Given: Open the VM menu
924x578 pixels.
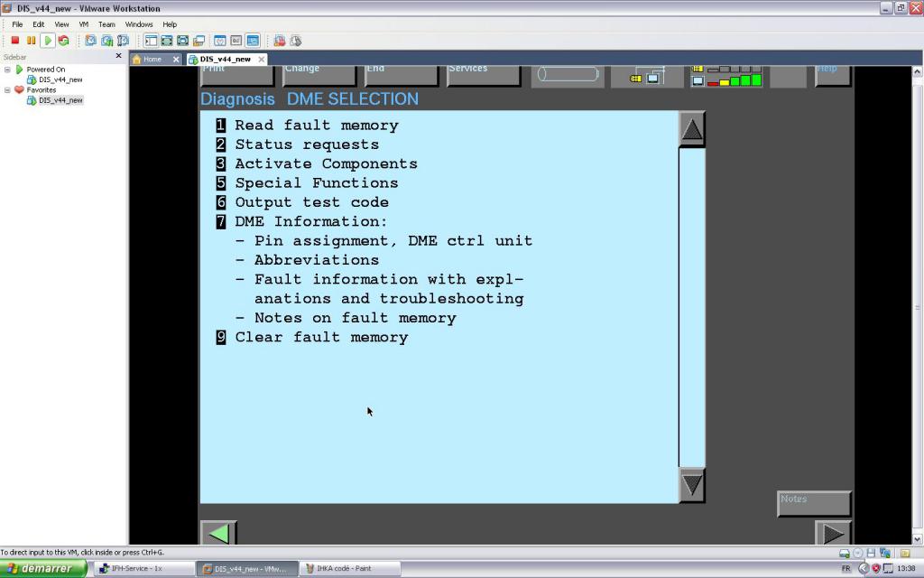Looking at the screenshot, I should (84, 24).
